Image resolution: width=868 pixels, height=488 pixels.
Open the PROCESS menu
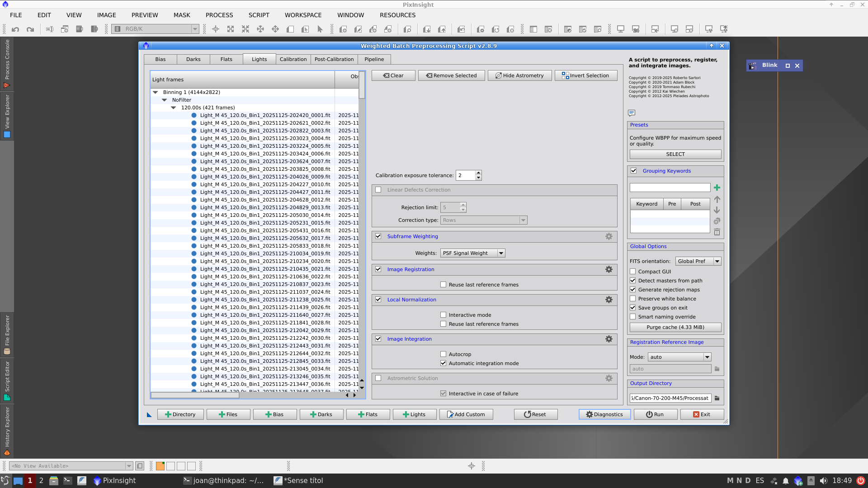(219, 15)
